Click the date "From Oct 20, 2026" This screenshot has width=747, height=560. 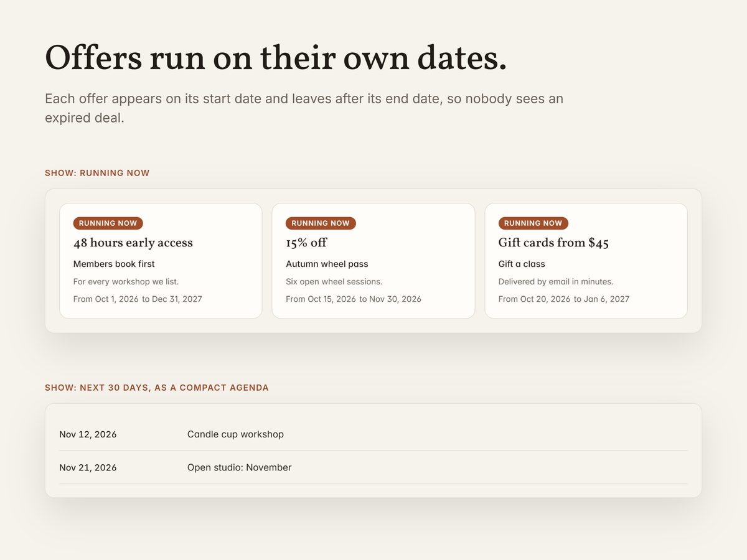point(534,299)
